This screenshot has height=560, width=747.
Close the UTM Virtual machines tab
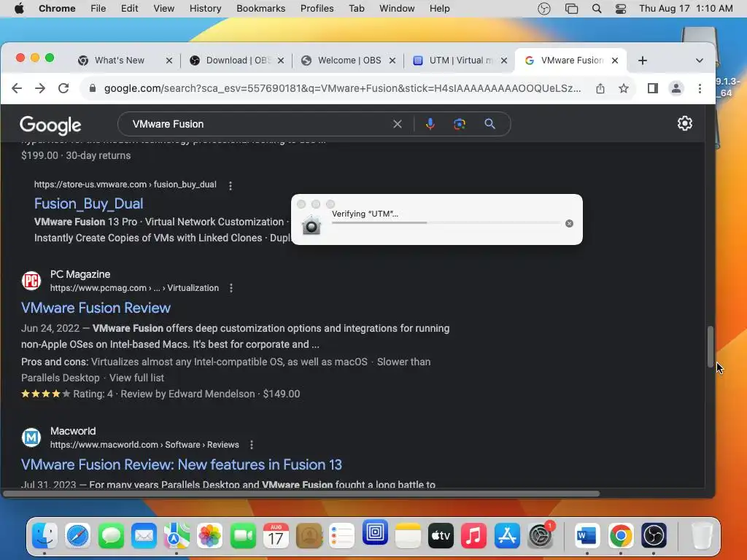point(504,61)
